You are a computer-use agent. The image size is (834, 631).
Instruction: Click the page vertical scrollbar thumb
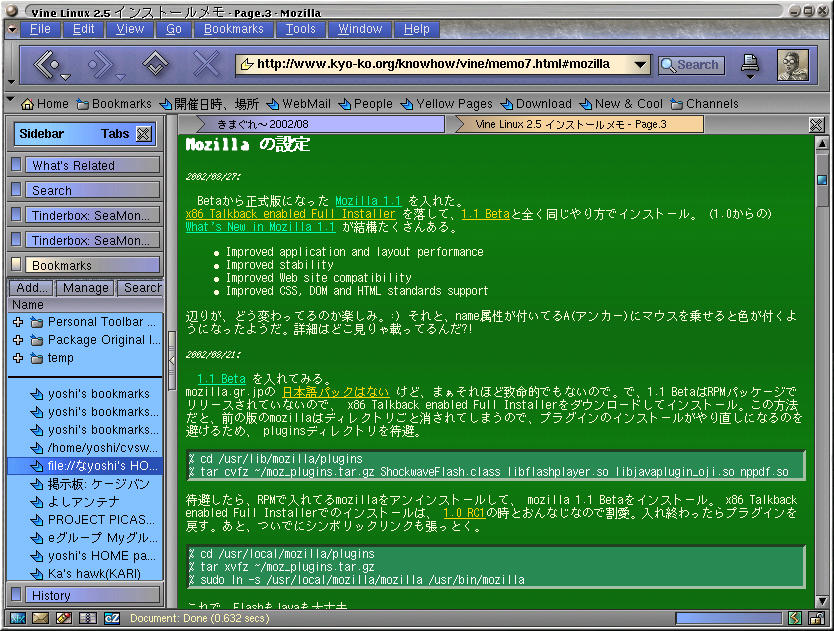[822, 180]
